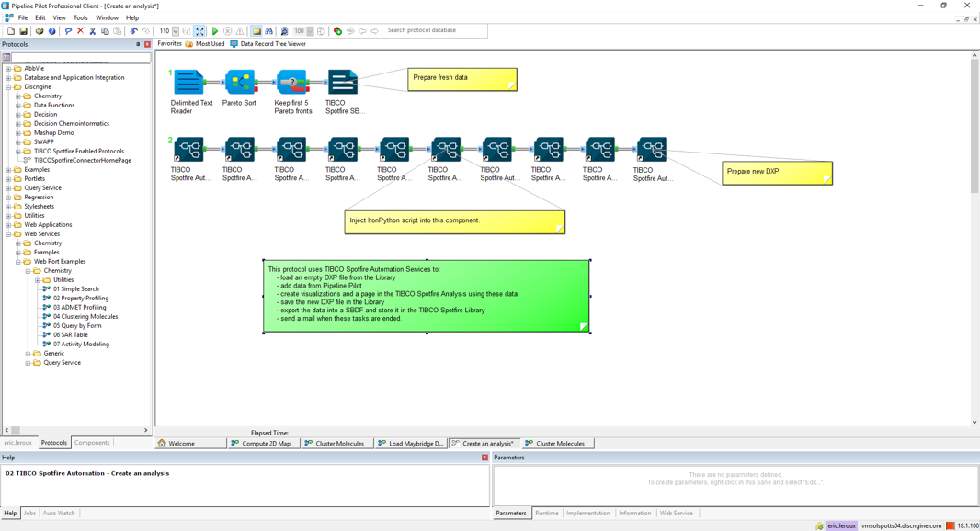Switch to the Compute 2D Map tab

click(x=262, y=443)
